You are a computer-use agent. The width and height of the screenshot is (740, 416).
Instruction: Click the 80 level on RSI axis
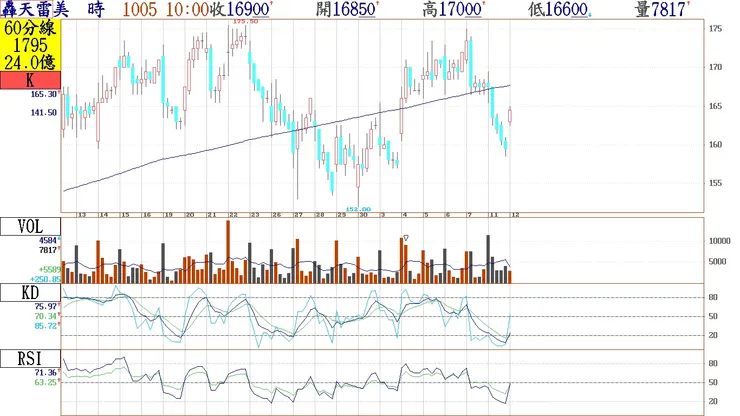coord(713,364)
